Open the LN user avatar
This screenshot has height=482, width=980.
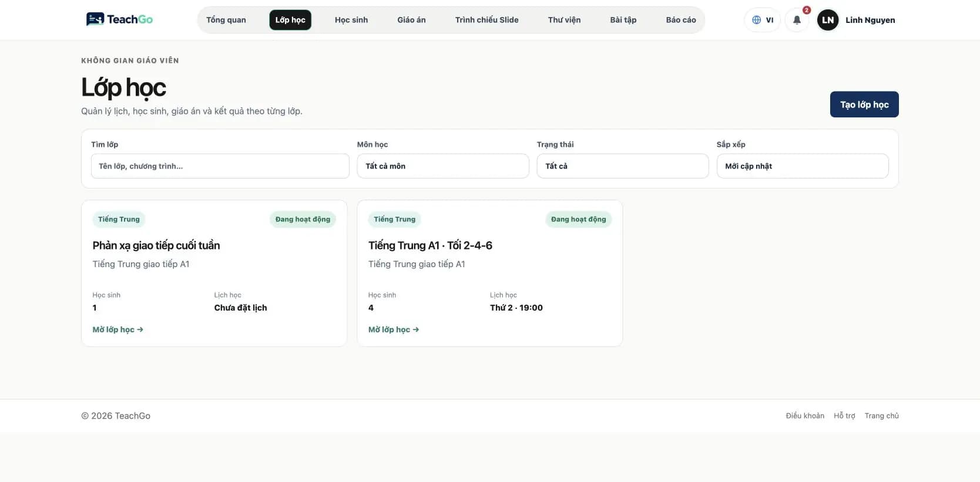tap(827, 20)
